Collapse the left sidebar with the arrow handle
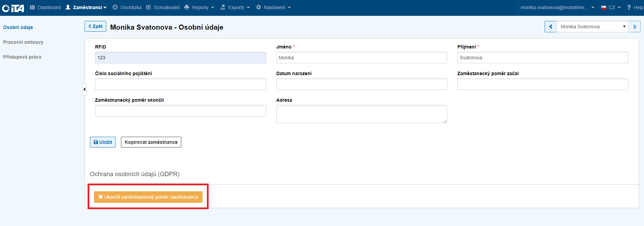The width and height of the screenshot is (644, 226). click(85, 89)
